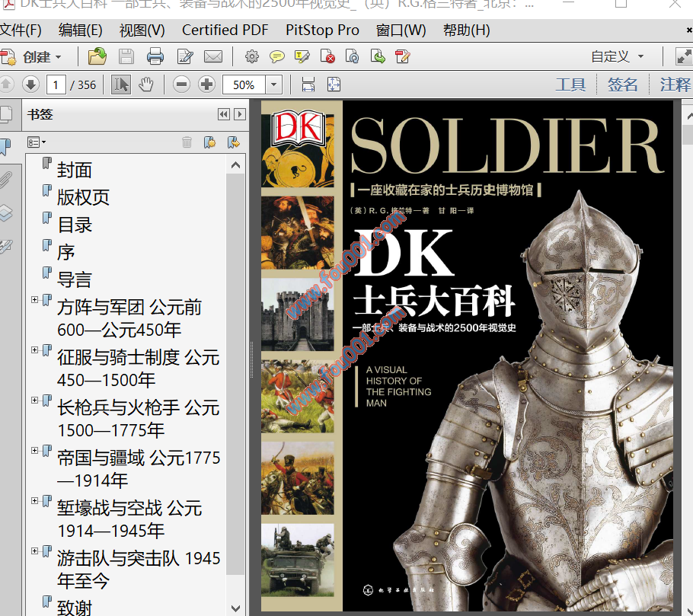The width and height of the screenshot is (693, 616).
Task: Open the 帮助(H) menu
Action: (x=466, y=30)
